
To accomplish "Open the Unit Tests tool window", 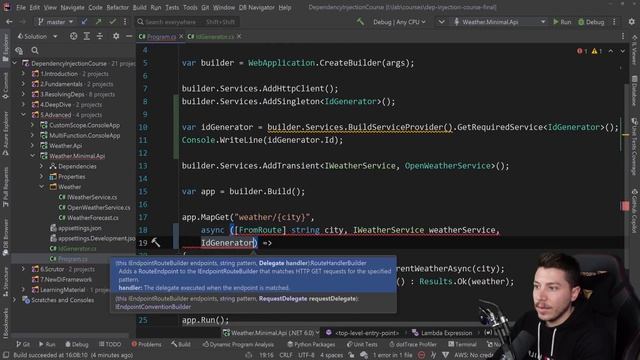I will click(x=362, y=344).
